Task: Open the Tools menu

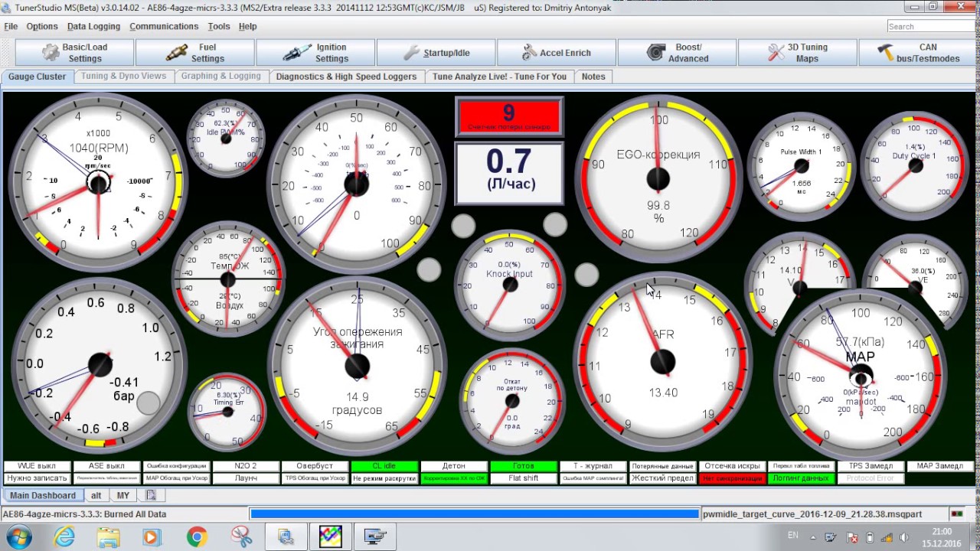Action: pos(219,26)
